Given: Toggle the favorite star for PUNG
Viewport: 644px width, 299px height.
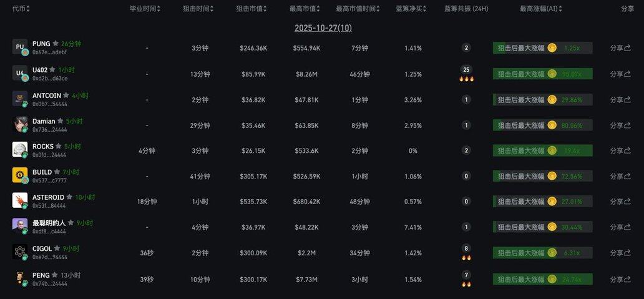Looking at the screenshot, I should coord(56,44).
